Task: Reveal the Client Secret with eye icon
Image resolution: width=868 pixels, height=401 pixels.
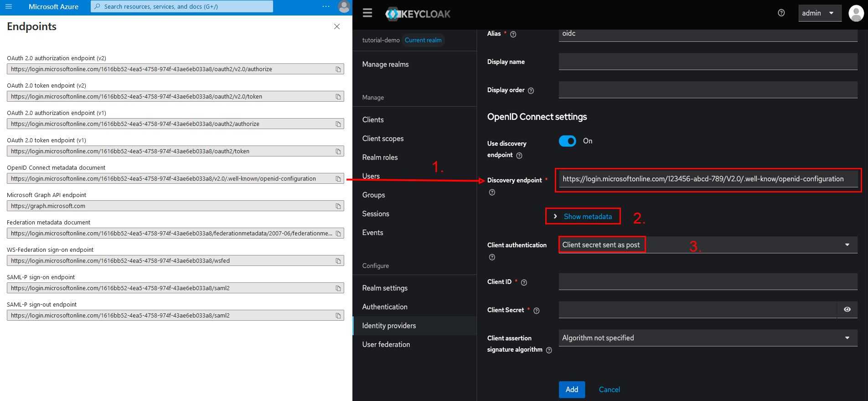Action: (847, 309)
